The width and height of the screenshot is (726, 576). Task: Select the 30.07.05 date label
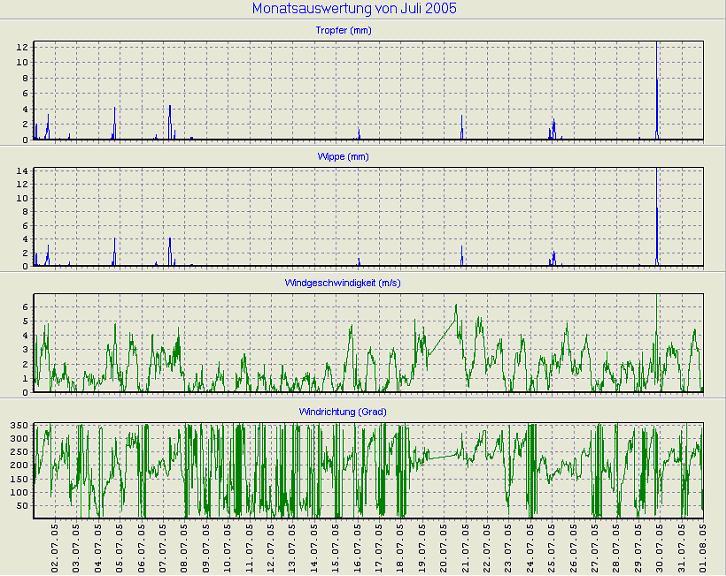point(659,547)
